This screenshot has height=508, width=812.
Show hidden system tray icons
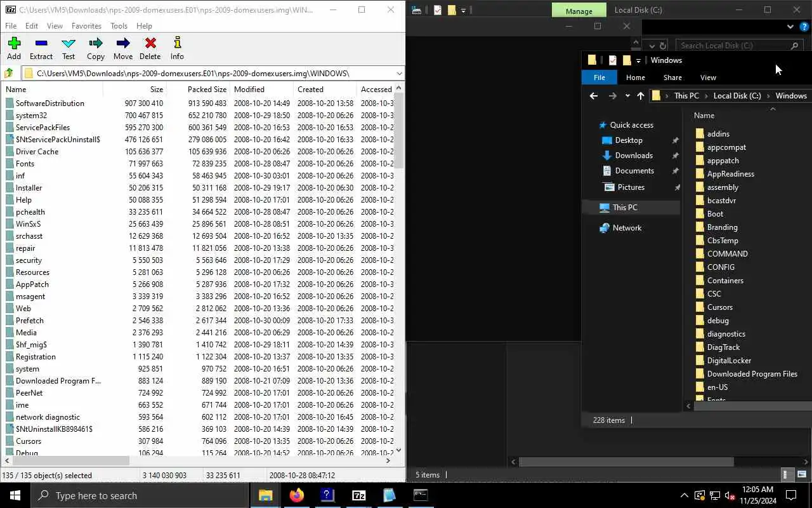point(684,495)
